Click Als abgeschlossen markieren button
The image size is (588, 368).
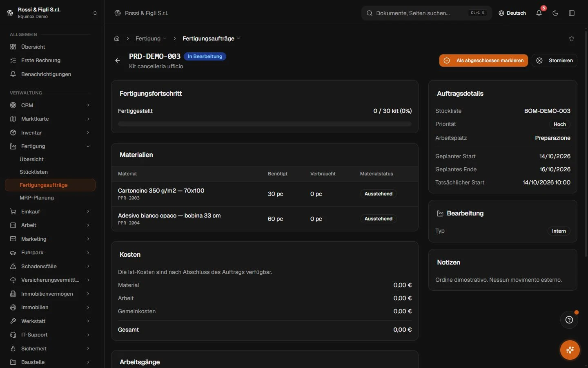(x=483, y=61)
